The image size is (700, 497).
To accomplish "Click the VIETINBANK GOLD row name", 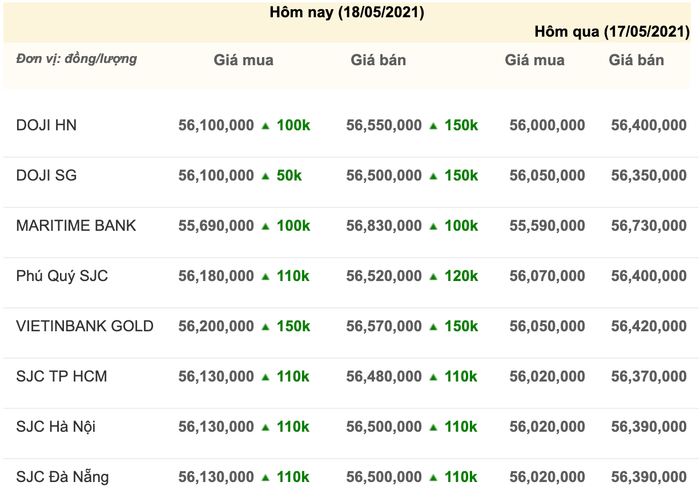I will pos(84,326).
